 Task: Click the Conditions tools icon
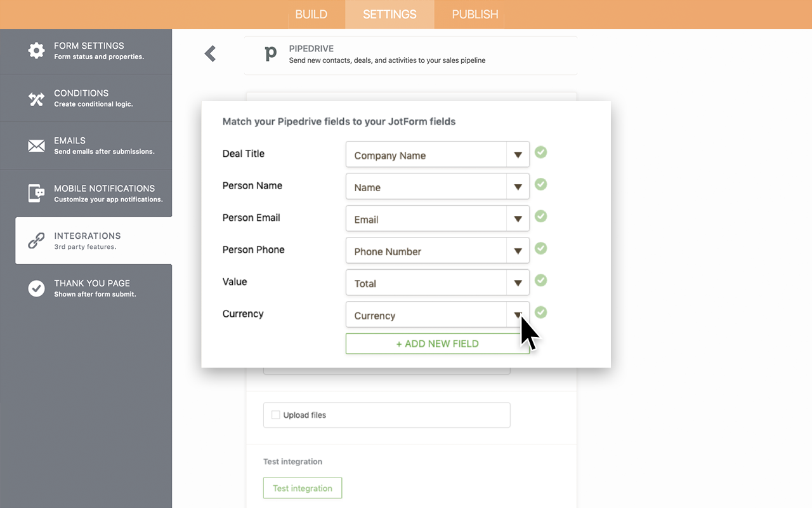pyautogui.click(x=36, y=98)
